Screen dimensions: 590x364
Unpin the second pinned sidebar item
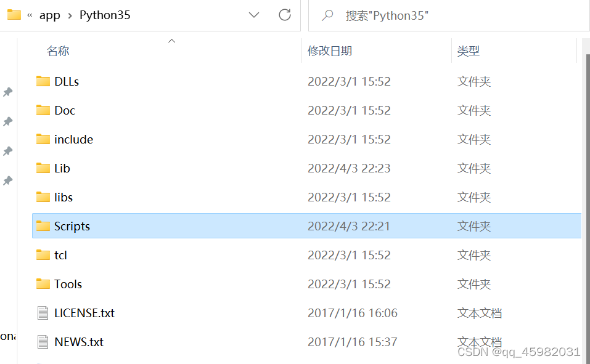click(x=8, y=121)
